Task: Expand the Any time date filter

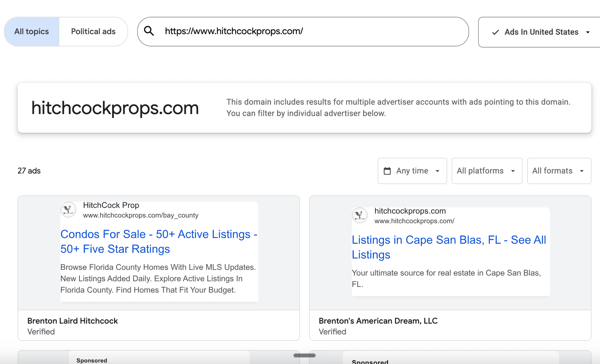Action: pos(412,171)
